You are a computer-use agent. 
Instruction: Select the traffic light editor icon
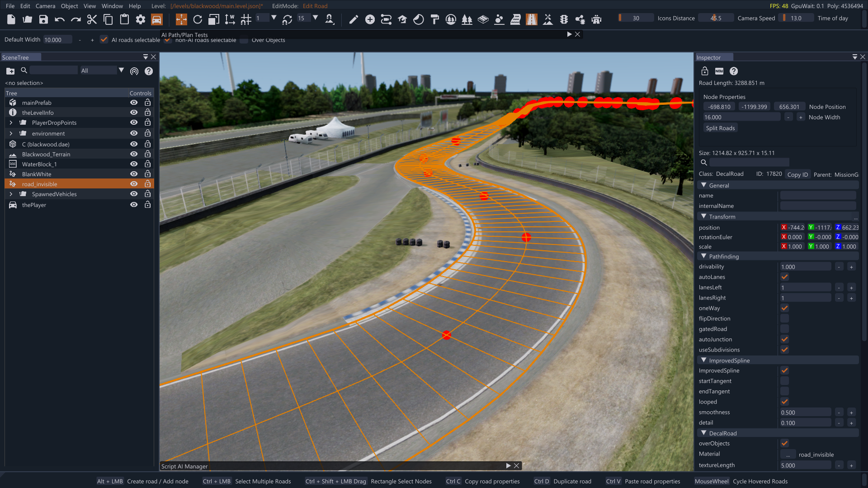click(564, 19)
